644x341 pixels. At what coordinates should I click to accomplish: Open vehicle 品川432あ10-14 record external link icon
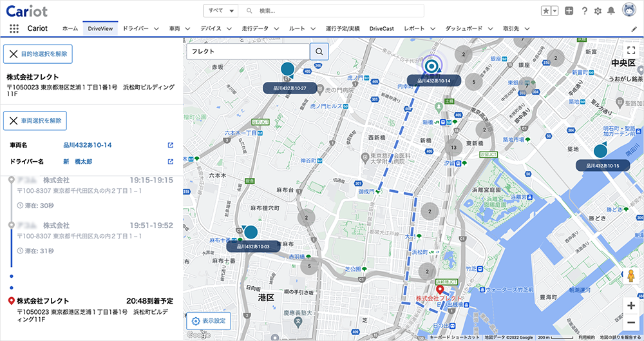pyautogui.click(x=171, y=145)
